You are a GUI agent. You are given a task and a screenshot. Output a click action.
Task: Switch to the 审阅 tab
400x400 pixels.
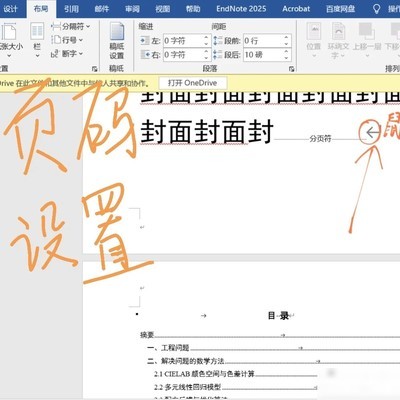tap(132, 9)
